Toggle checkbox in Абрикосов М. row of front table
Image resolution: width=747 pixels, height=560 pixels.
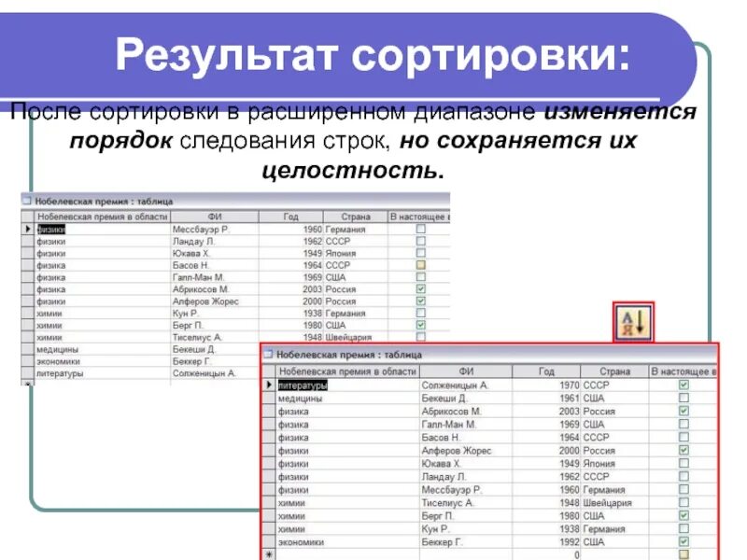click(684, 411)
